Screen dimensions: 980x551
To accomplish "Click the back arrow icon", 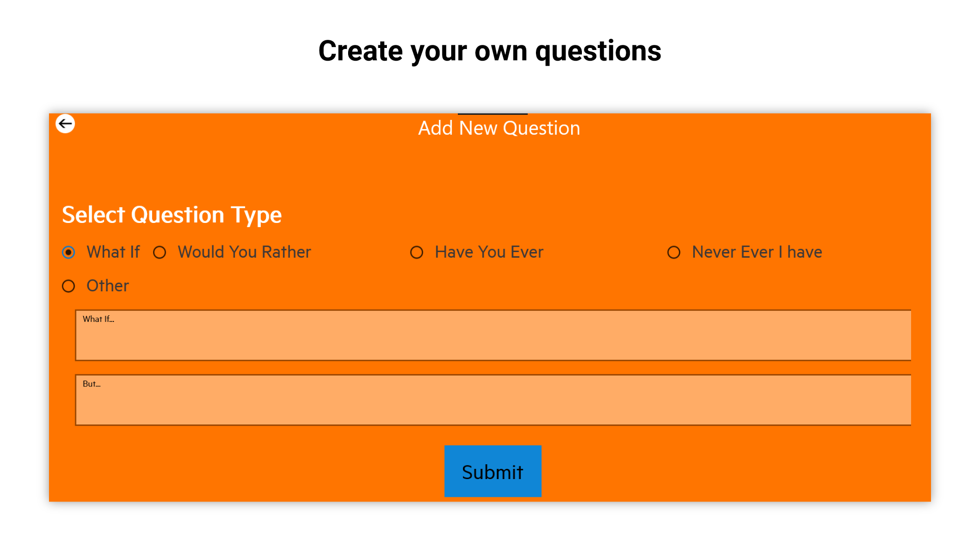I will pyautogui.click(x=65, y=124).
